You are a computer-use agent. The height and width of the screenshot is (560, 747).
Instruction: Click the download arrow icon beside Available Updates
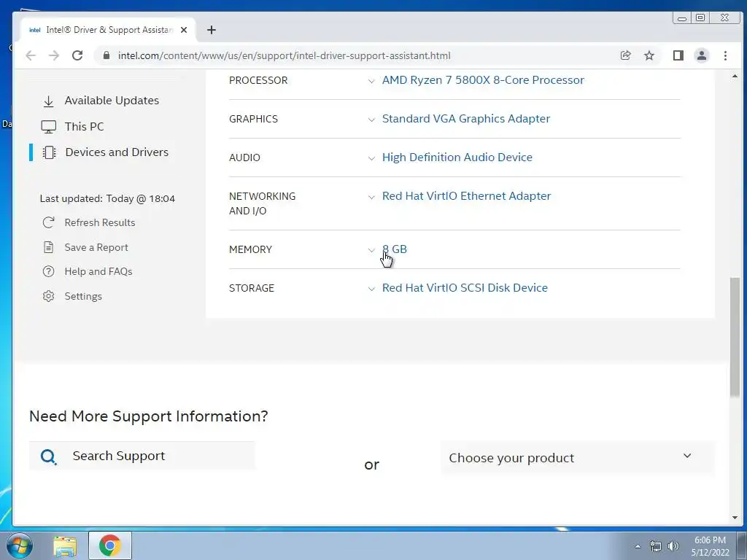(49, 101)
